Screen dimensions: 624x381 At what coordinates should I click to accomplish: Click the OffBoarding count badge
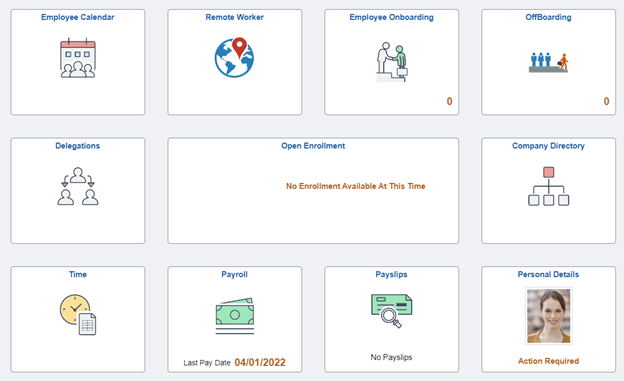click(x=606, y=101)
